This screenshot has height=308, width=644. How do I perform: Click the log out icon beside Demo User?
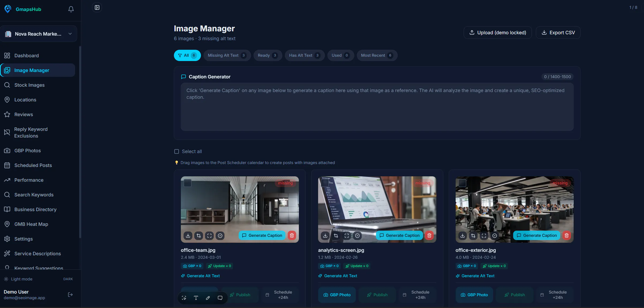coord(70,295)
